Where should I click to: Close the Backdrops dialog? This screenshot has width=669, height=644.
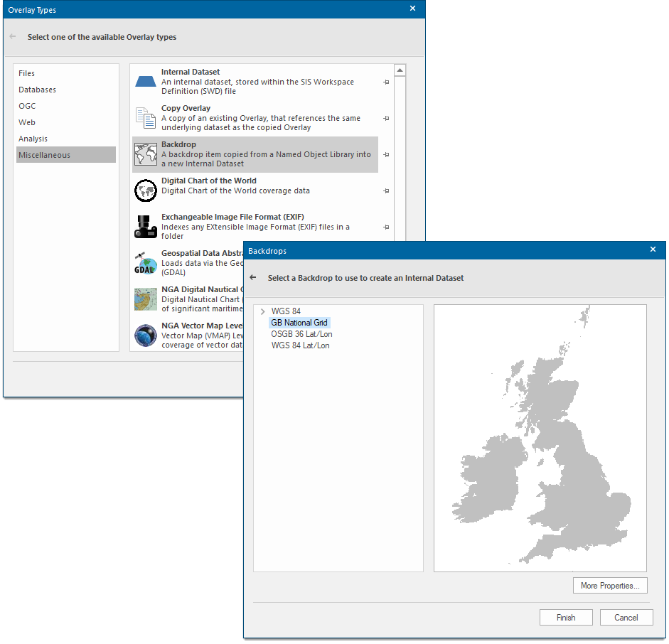(x=653, y=249)
